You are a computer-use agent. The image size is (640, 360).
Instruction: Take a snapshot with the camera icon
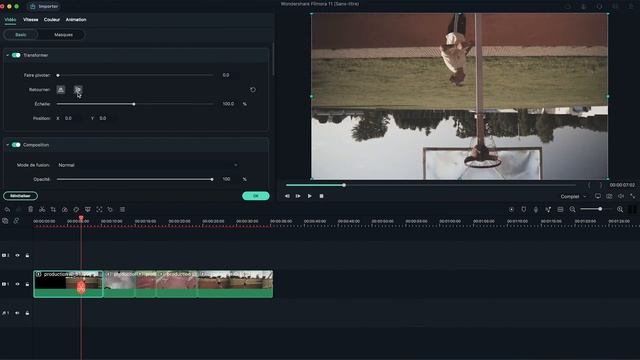point(609,196)
